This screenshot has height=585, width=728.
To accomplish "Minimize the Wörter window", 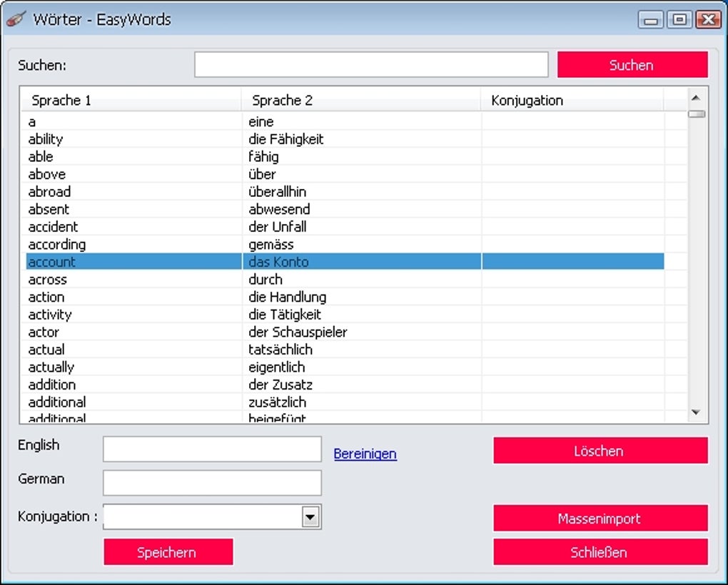I will [x=650, y=19].
